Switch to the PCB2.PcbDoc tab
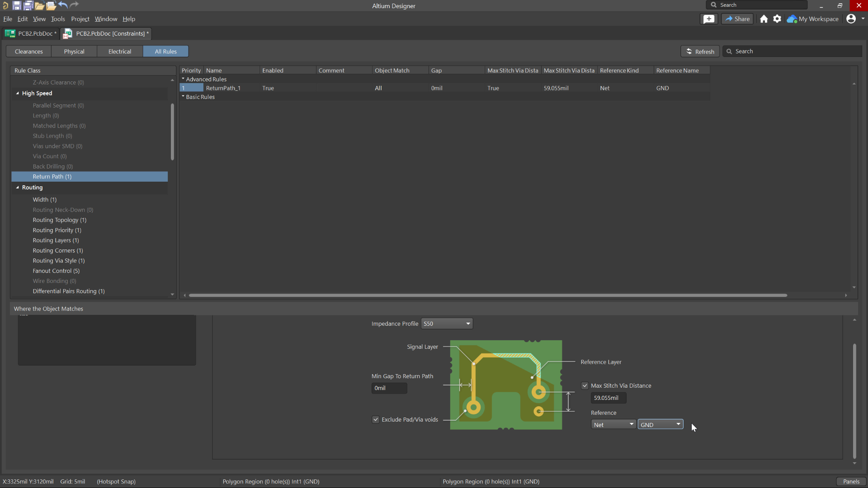The image size is (868, 488). click(30, 33)
